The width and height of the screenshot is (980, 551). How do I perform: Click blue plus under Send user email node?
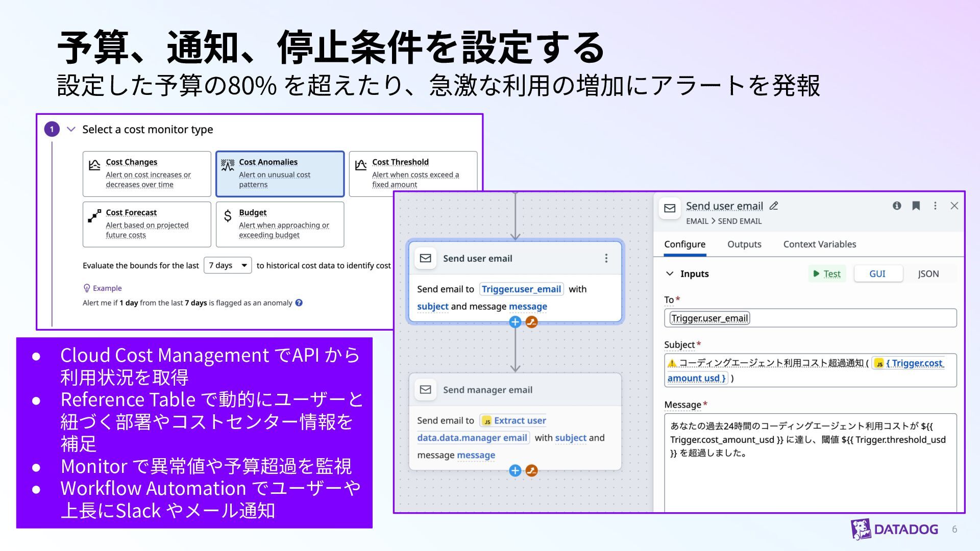coord(515,322)
